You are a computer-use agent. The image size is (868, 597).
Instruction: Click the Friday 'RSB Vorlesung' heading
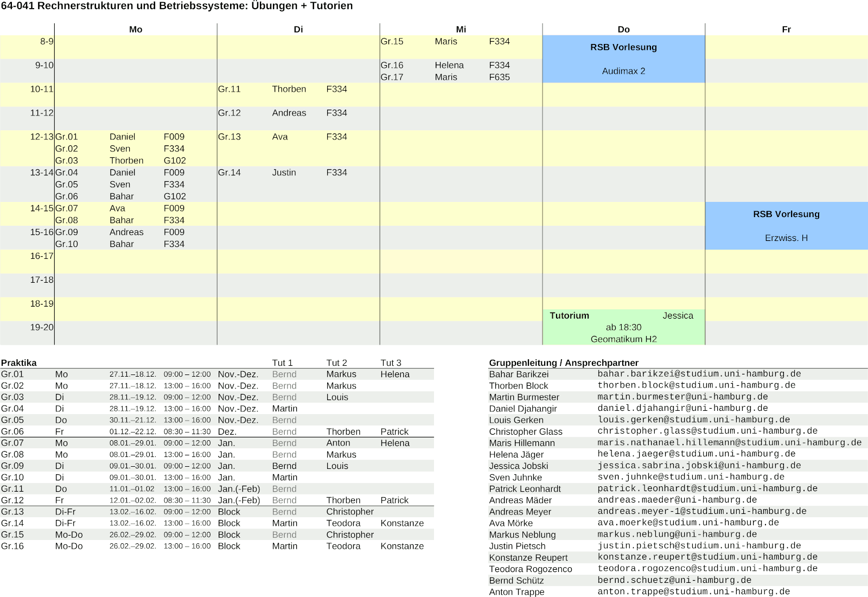click(x=787, y=214)
